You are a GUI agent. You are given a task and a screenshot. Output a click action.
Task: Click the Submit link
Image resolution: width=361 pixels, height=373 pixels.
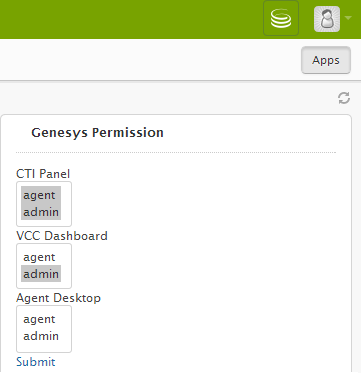pyautogui.click(x=36, y=362)
